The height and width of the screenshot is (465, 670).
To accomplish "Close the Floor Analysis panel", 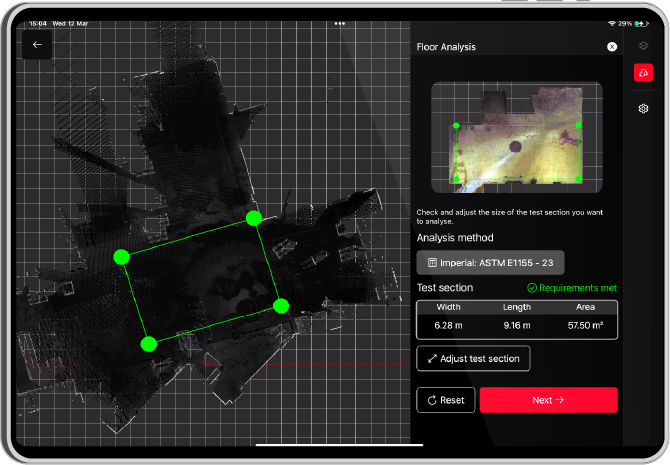I will (x=612, y=47).
